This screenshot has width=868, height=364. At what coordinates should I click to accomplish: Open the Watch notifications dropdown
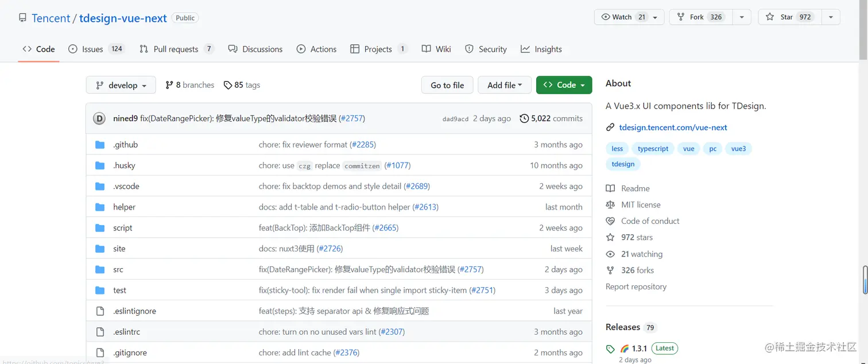coord(629,17)
